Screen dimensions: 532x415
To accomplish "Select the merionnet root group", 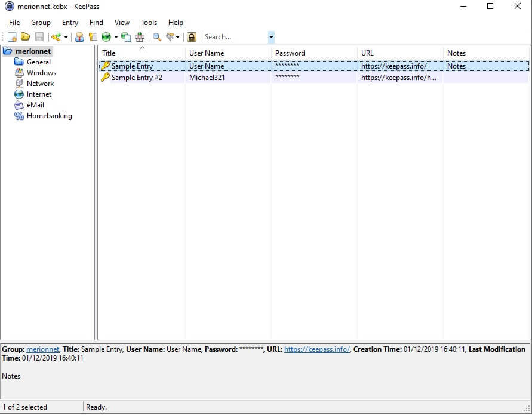I will click(x=33, y=51).
